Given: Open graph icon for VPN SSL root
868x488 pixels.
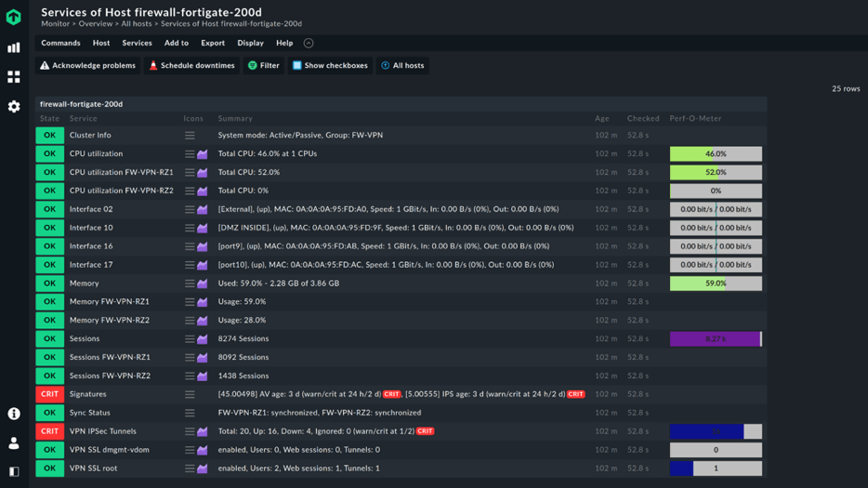Looking at the screenshot, I should click(x=203, y=468).
